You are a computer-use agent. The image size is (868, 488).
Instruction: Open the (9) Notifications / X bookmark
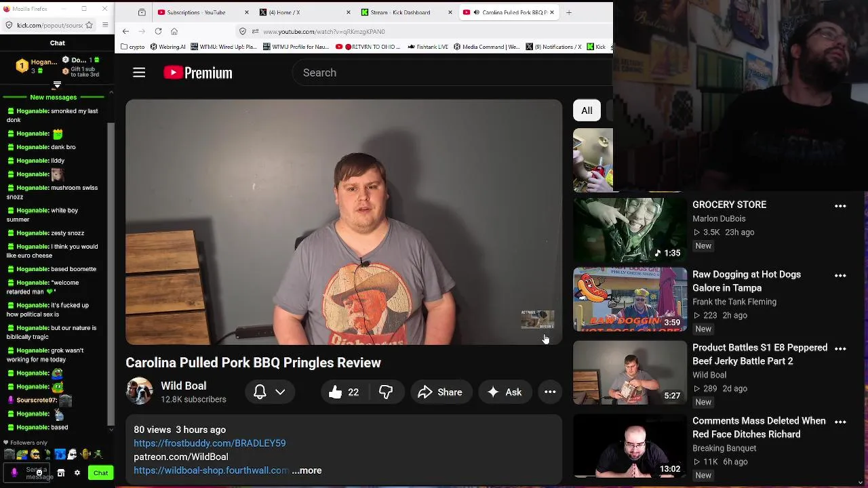pos(553,47)
